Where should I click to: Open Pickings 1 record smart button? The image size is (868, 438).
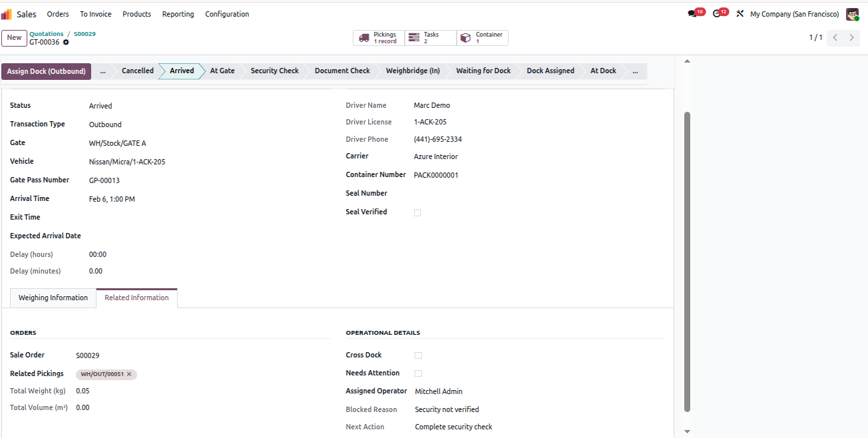point(379,38)
